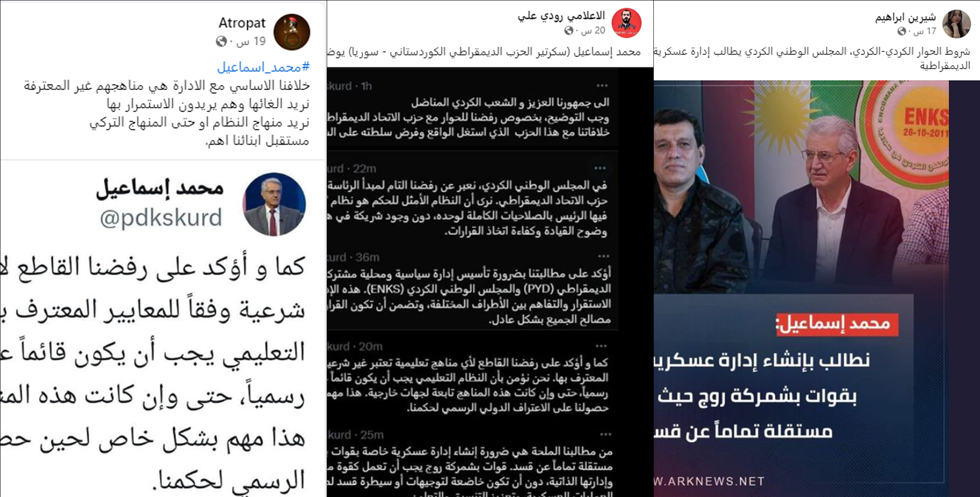Click محمد إسماعيل tweet profile photo
This screenshot has width=980, height=497.
(274, 204)
